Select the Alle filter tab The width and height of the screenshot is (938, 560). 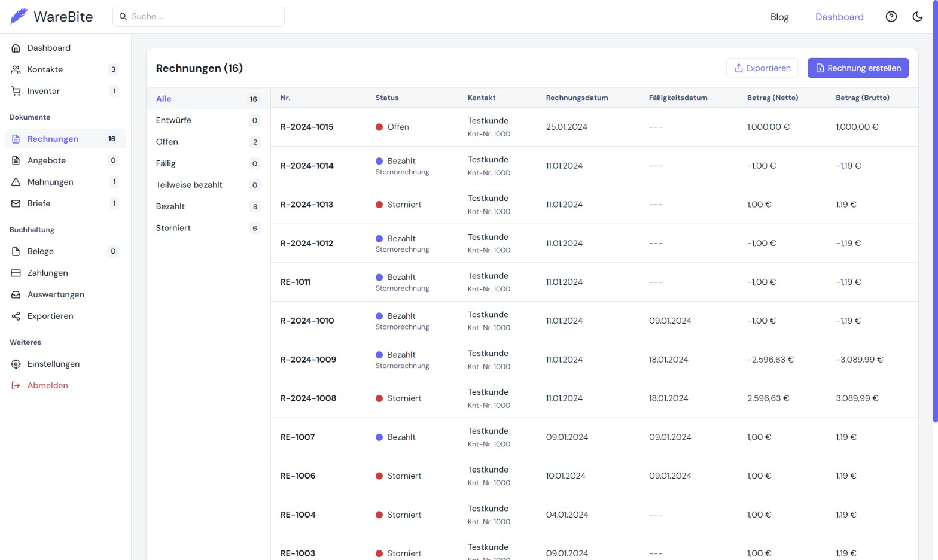pyautogui.click(x=207, y=99)
